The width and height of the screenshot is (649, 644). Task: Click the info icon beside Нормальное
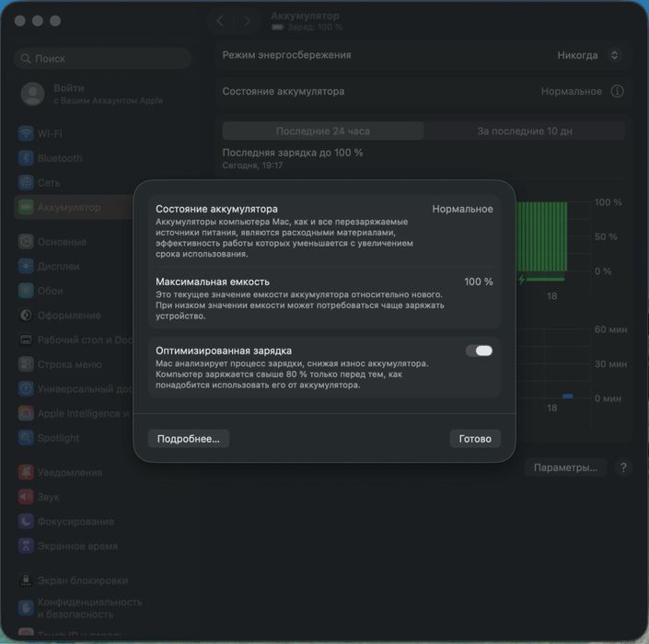(x=617, y=91)
